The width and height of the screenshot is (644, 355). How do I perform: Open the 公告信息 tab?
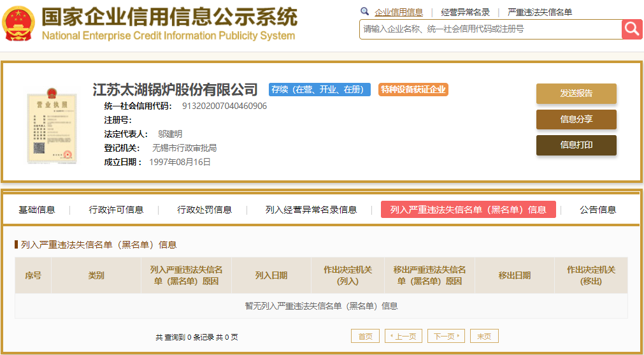coord(598,210)
